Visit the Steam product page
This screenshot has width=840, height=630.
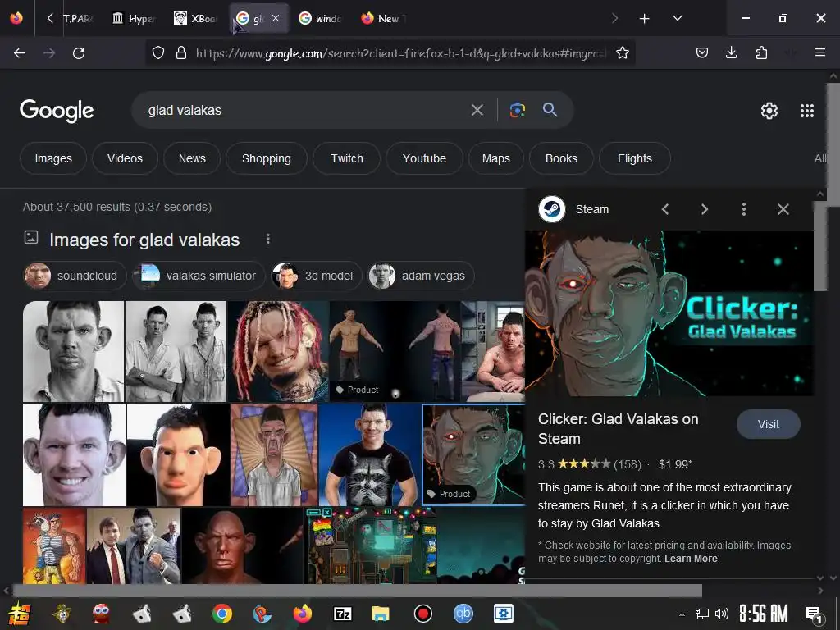[x=768, y=424]
